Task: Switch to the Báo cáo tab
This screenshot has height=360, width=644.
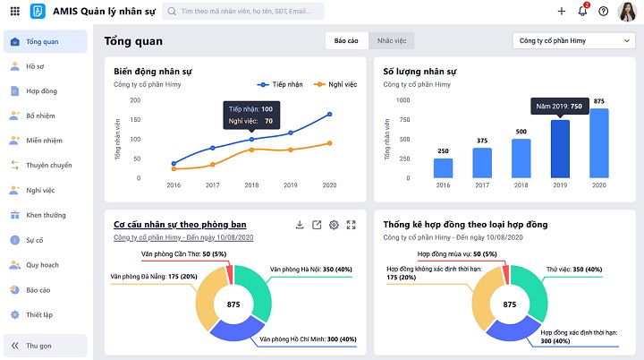Action: click(x=346, y=40)
